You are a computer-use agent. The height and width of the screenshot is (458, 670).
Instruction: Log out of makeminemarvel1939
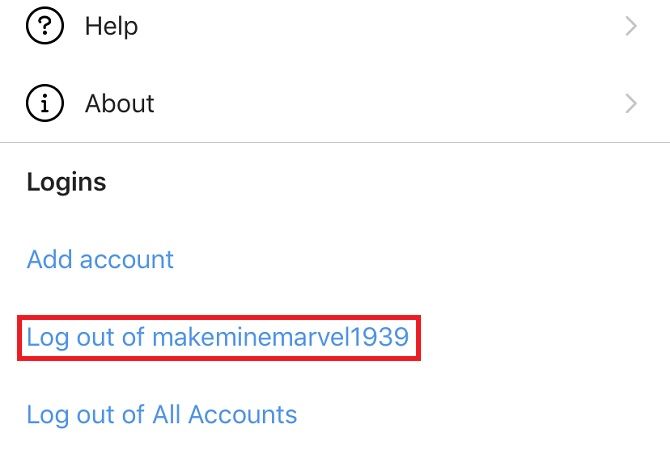(217, 337)
